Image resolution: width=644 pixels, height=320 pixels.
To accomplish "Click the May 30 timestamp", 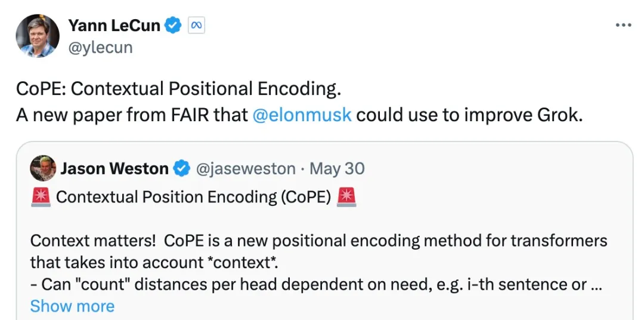I will point(337,168).
